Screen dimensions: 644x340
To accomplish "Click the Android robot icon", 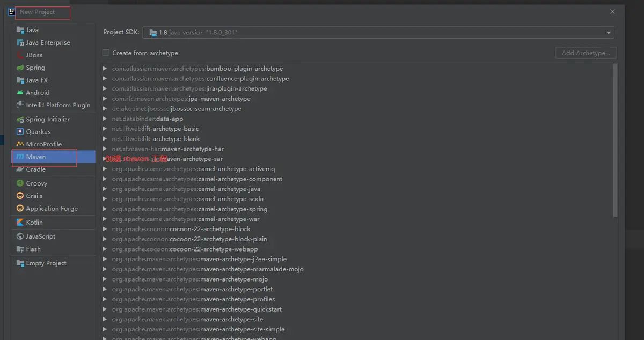I will 20,93.
